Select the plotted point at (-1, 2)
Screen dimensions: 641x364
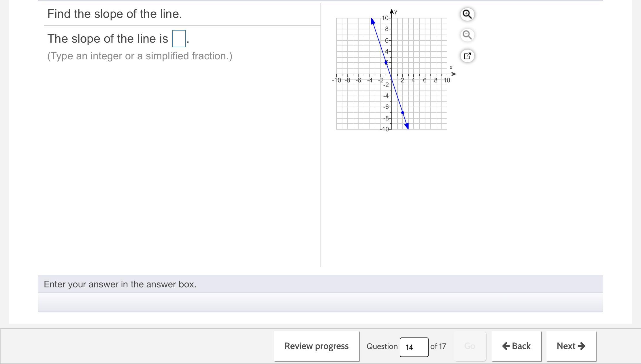386,63
